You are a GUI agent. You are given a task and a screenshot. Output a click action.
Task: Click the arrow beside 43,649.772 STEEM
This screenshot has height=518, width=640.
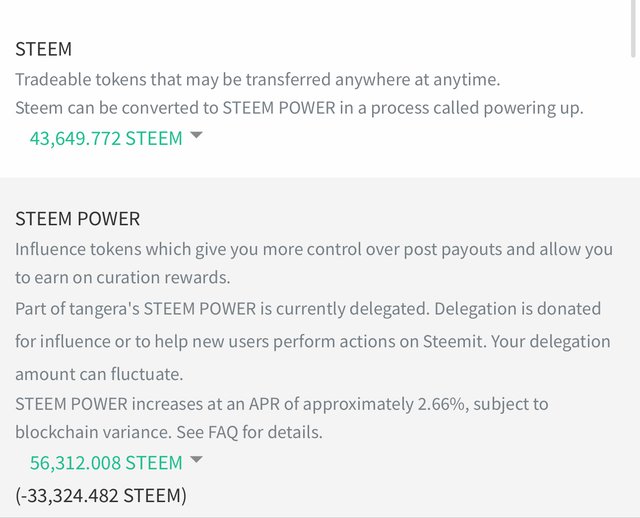click(196, 135)
